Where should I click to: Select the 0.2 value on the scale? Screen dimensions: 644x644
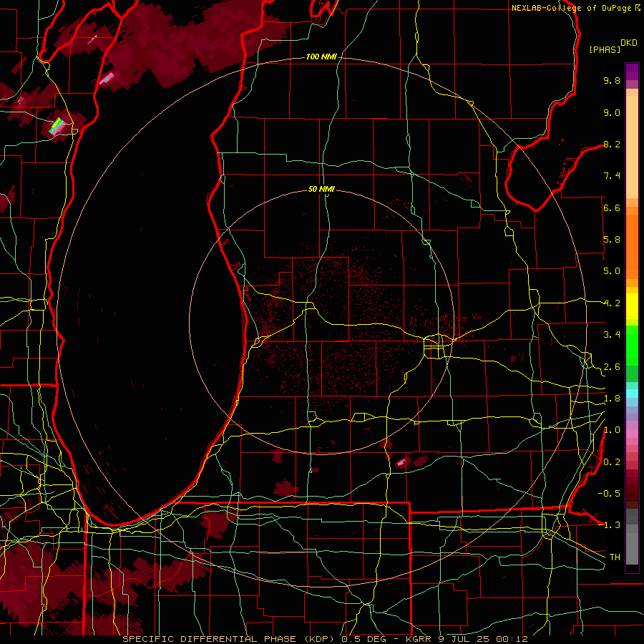(612, 462)
